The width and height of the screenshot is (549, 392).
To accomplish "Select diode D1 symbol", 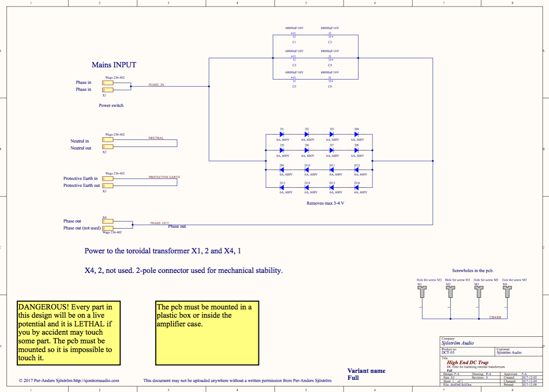I will [282, 135].
